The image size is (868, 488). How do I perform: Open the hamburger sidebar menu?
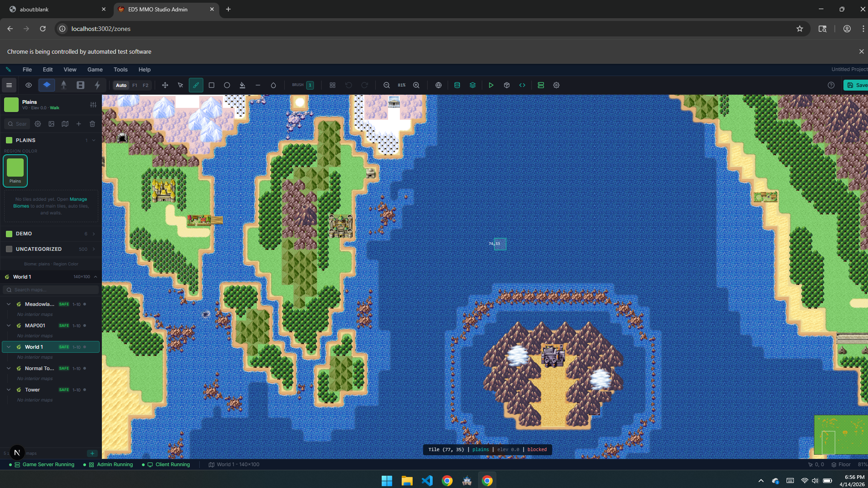(9, 85)
